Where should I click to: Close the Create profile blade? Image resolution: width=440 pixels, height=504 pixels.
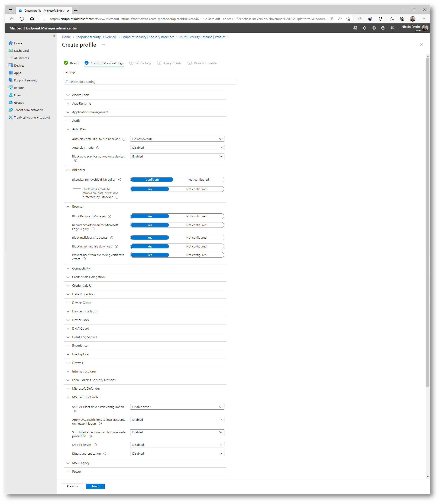[421, 45]
